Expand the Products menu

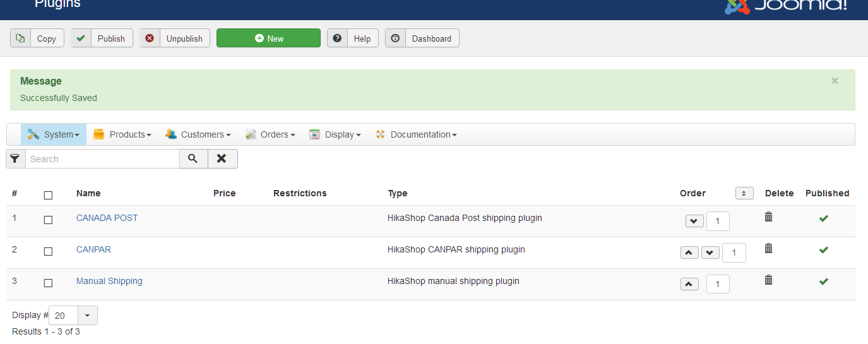click(x=123, y=134)
